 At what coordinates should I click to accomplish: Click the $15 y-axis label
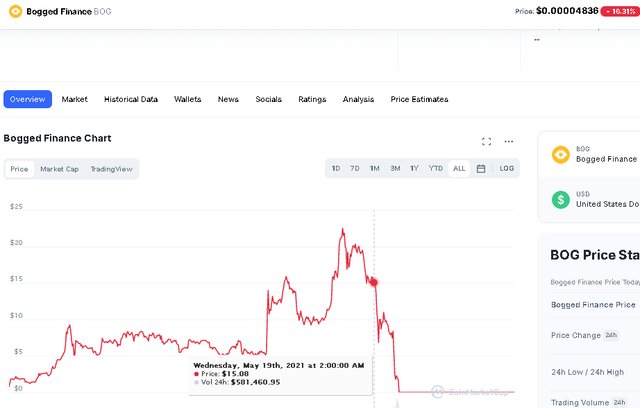coord(16,279)
